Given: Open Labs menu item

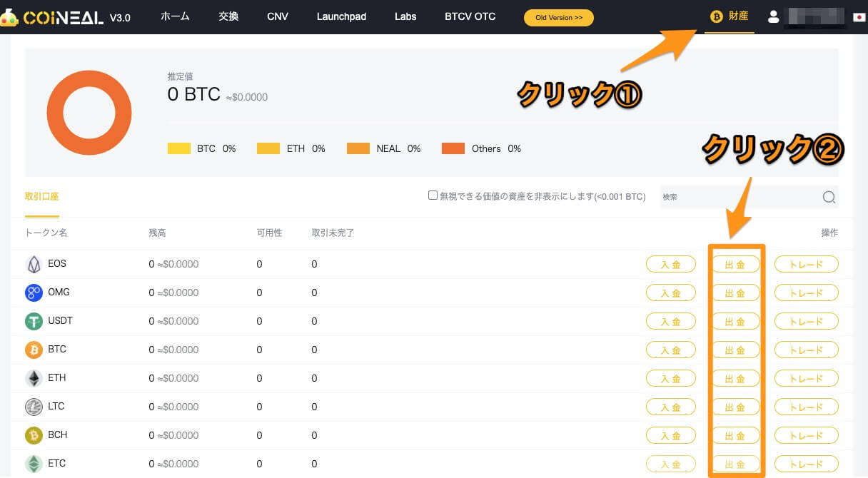Looking at the screenshot, I should (405, 16).
